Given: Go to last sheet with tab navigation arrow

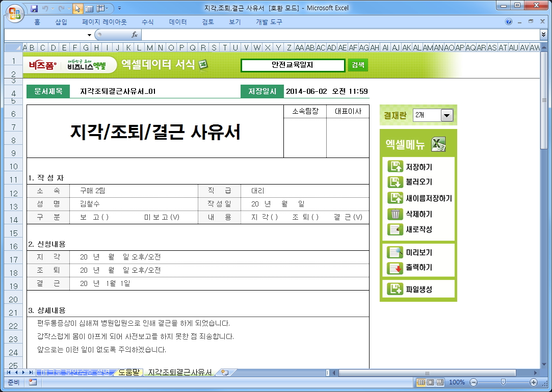Looking at the screenshot, I should click(x=31, y=372).
